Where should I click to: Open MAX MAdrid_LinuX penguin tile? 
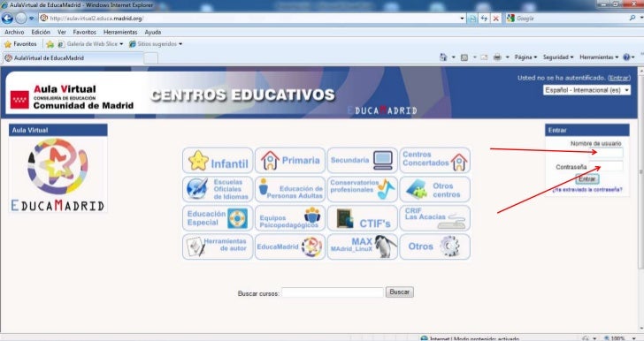pos(363,246)
